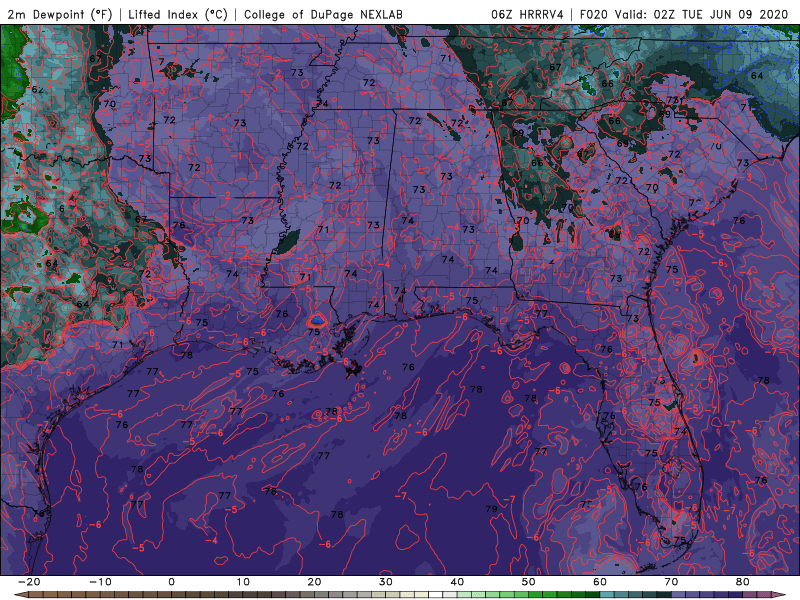Click the "80" color scale label

tap(743, 582)
